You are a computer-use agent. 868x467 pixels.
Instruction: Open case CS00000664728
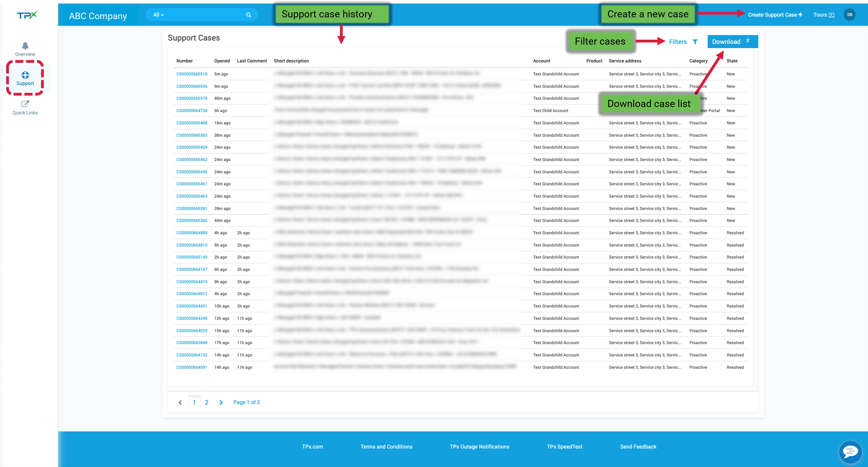tap(192, 111)
